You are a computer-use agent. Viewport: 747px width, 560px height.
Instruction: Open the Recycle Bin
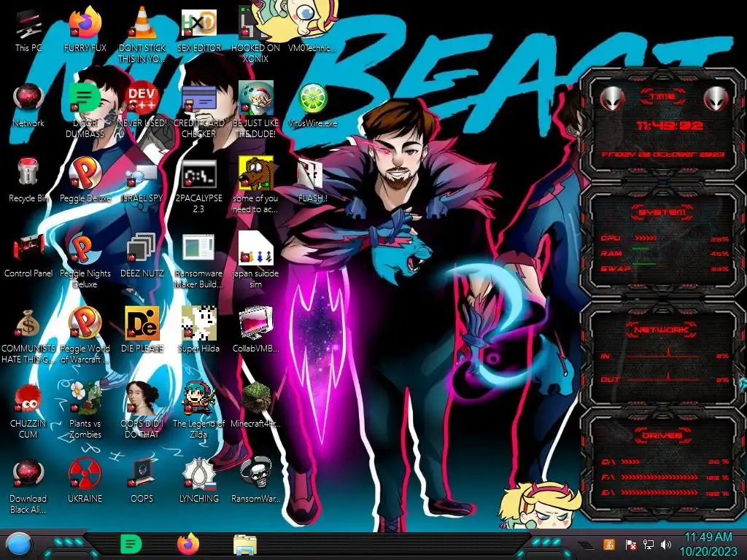pos(28,181)
